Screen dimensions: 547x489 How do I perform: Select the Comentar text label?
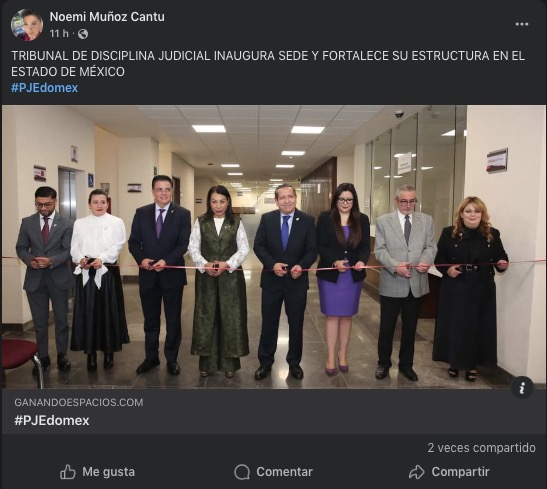pyautogui.click(x=284, y=472)
